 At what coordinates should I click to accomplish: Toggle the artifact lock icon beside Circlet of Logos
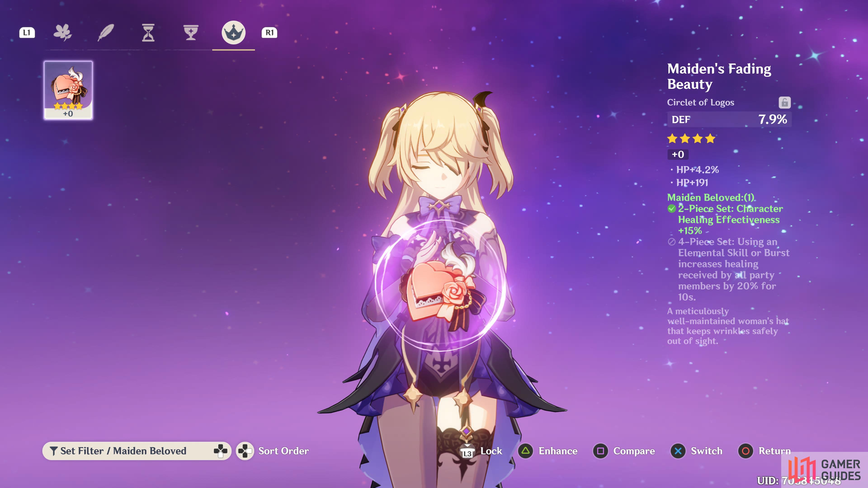pyautogui.click(x=784, y=102)
